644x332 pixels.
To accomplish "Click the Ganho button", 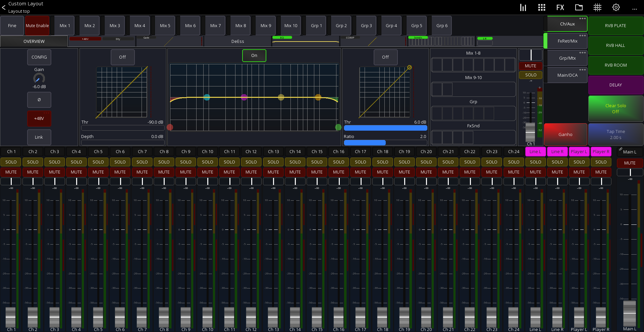I will tap(566, 134).
